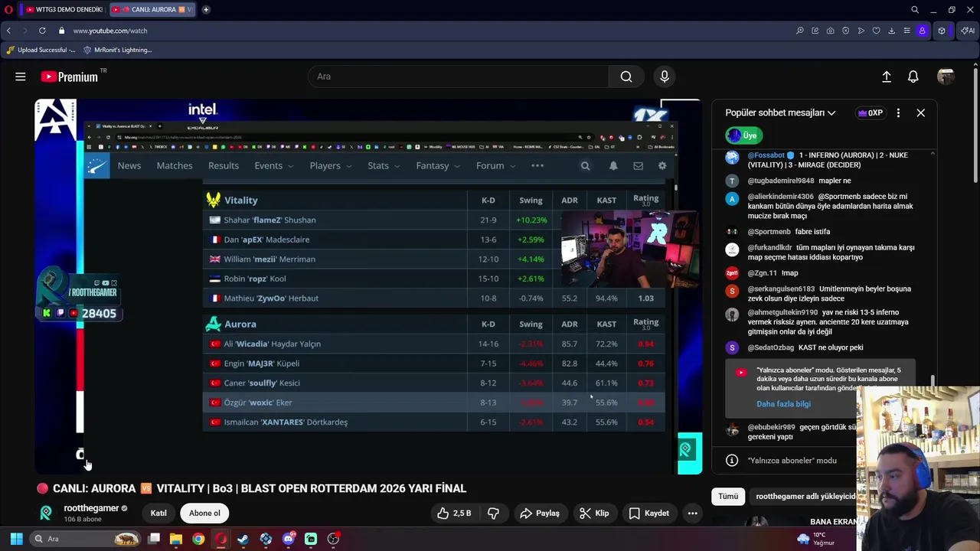Image resolution: width=980 pixels, height=551 pixels.
Task: Open a new browser tab with plus
Action: click(206, 9)
